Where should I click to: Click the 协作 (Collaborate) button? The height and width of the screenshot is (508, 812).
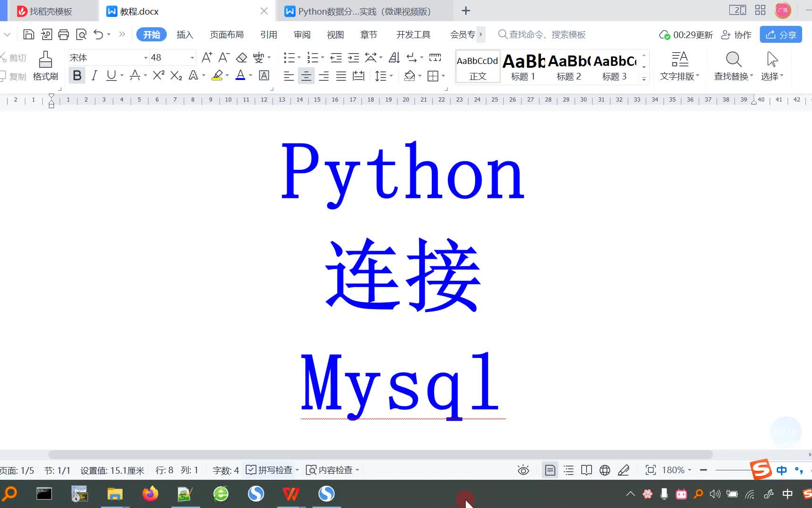tap(736, 35)
